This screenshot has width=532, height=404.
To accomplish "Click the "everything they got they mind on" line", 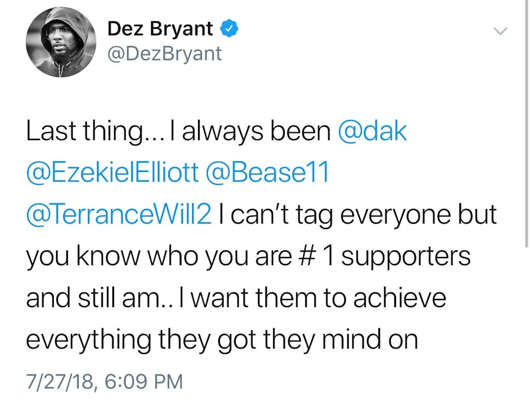I will coord(222,340).
